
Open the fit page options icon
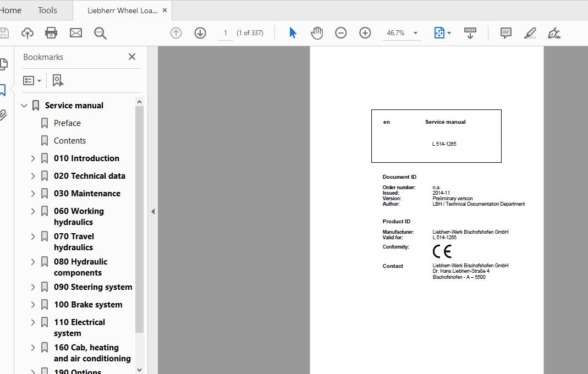pyautogui.click(x=439, y=33)
